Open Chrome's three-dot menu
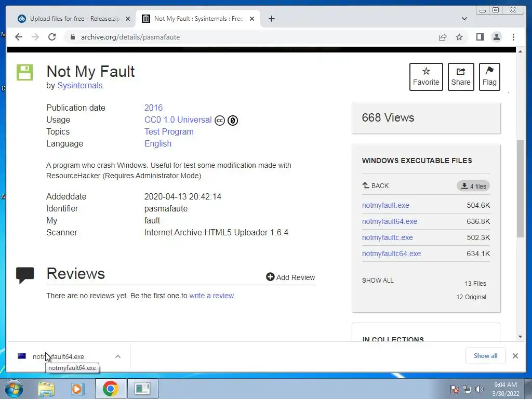The height and width of the screenshot is (399, 532). pyautogui.click(x=513, y=37)
